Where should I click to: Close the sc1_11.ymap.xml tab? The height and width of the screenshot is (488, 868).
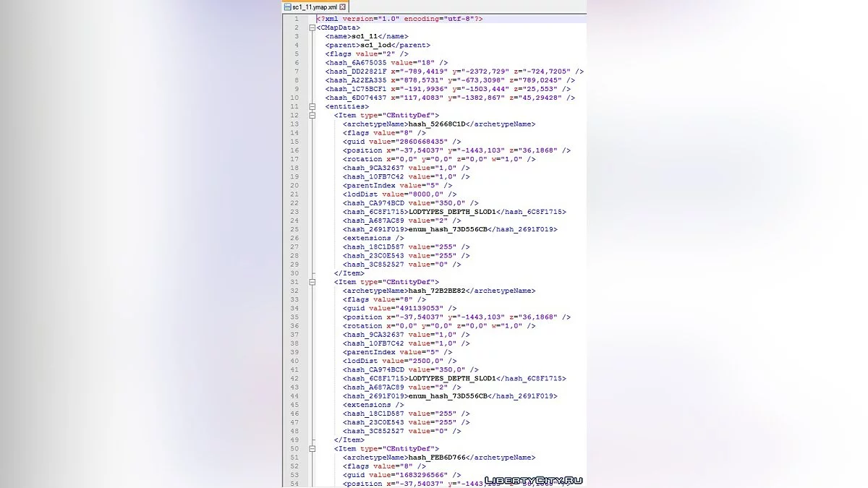pyautogui.click(x=343, y=7)
